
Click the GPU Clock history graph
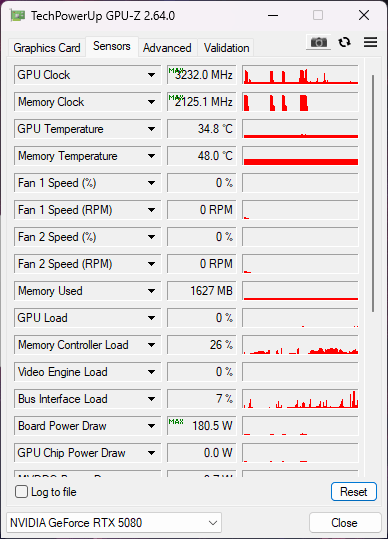pos(300,75)
